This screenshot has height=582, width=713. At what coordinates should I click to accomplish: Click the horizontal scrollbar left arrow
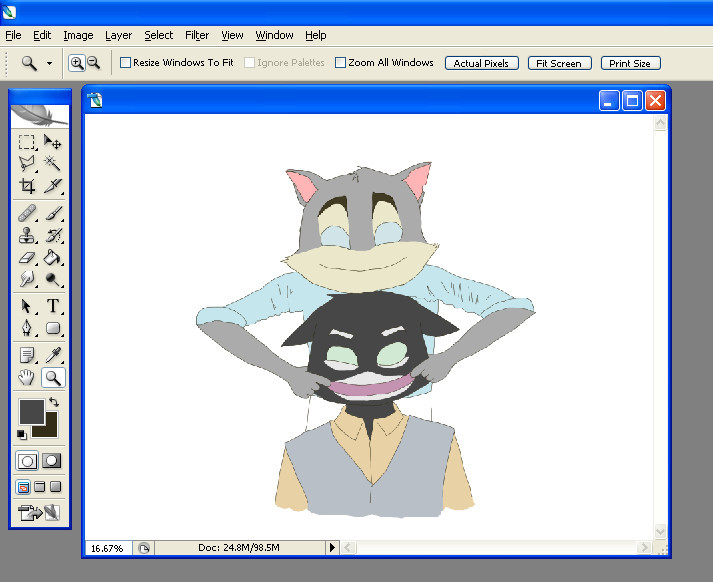click(347, 547)
